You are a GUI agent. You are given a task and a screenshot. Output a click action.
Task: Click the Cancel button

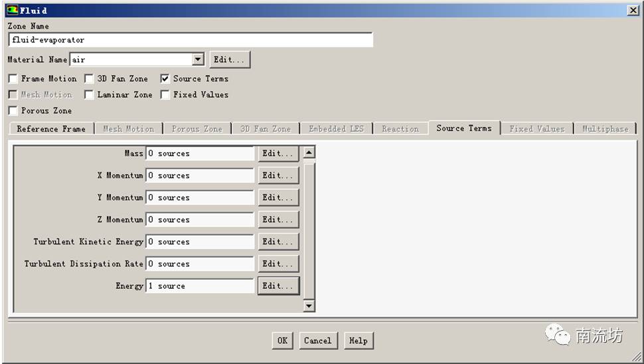[318, 341]
